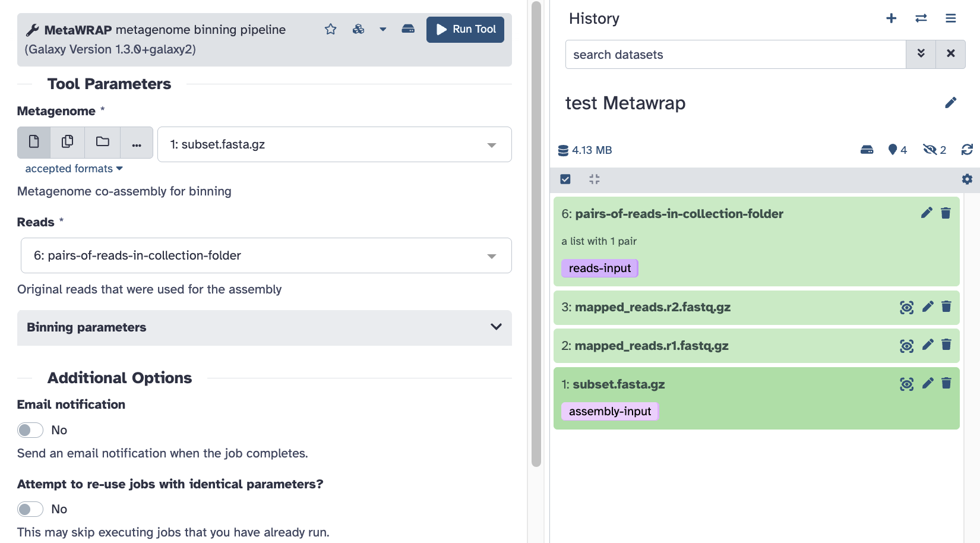Click the search datasets field
Screen dimensions: 980x543
(x=735, y=55)
